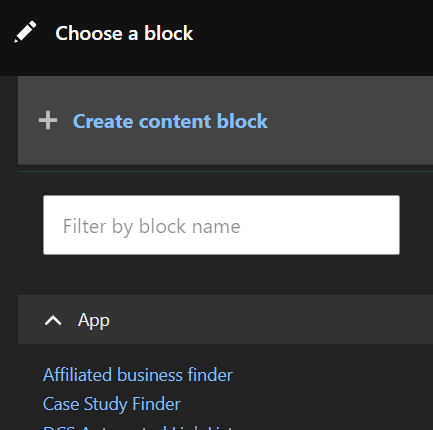Collapse the App section using its chevron
433x430 pixels.
click(x=53, y=321)
